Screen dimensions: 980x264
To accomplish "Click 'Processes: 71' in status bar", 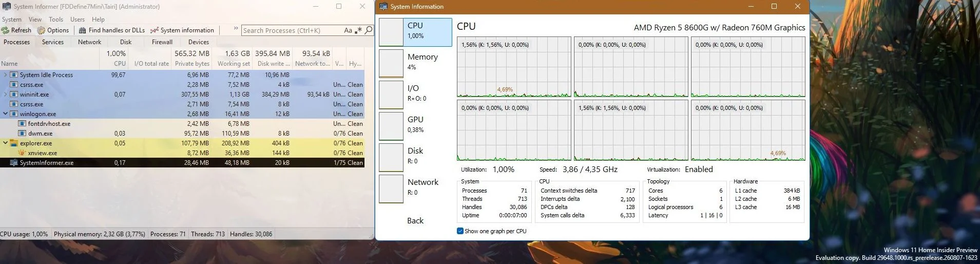I will click(x=168, y=234).
